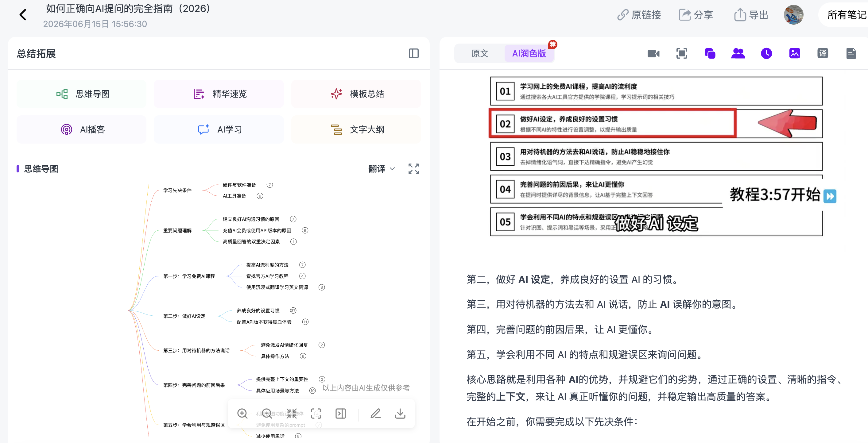Zoom in on the mind map
Screen dimensions: 868x443
[x=242, y=414]
